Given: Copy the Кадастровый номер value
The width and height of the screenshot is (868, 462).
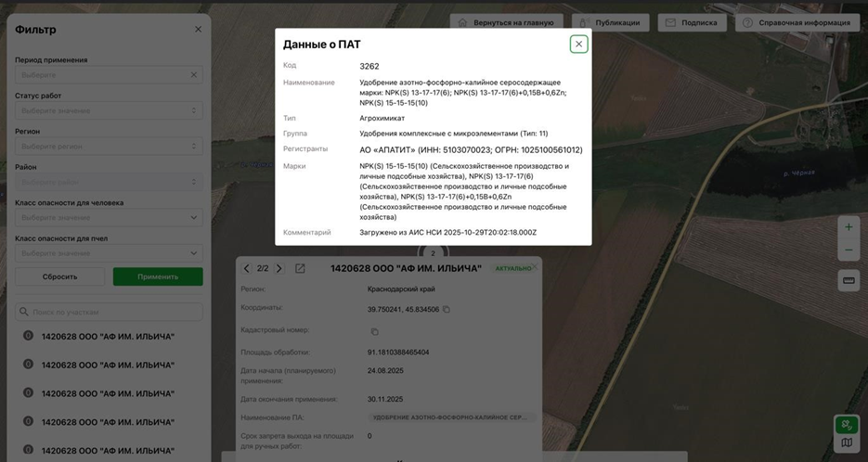Looking at the screenshot, I should (x=375, y=331).
